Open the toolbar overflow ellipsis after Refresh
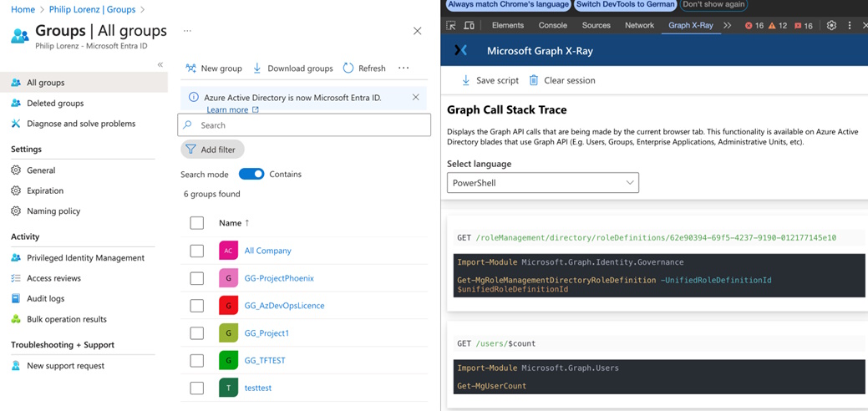This screenshot has width=868, height=411. point(404,68)
